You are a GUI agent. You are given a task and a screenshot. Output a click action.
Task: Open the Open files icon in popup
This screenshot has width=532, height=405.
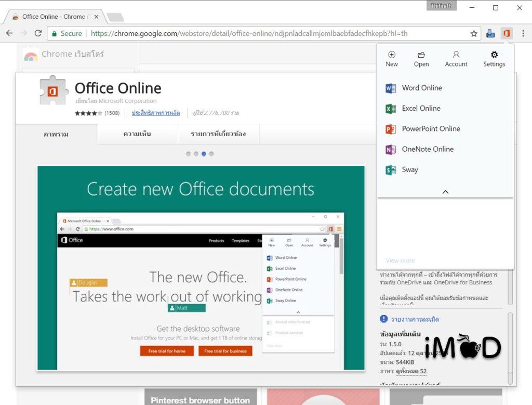click(421, 59)
